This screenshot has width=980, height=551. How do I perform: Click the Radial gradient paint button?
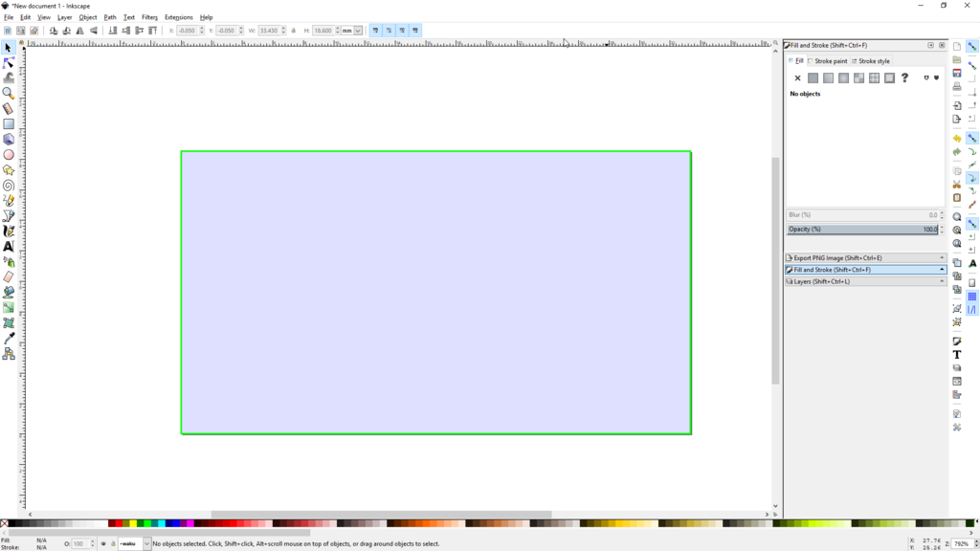coord(843,78)
